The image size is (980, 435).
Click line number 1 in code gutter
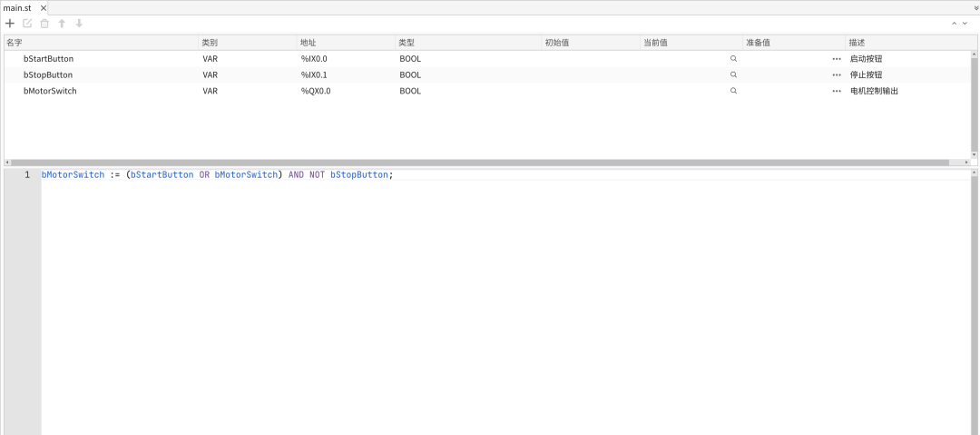(27, 174)
